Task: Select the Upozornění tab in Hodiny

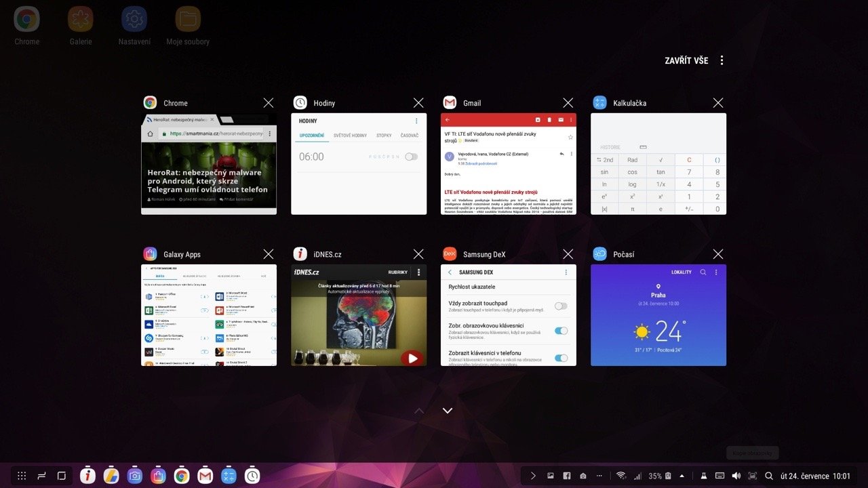Action: point(312,136)
